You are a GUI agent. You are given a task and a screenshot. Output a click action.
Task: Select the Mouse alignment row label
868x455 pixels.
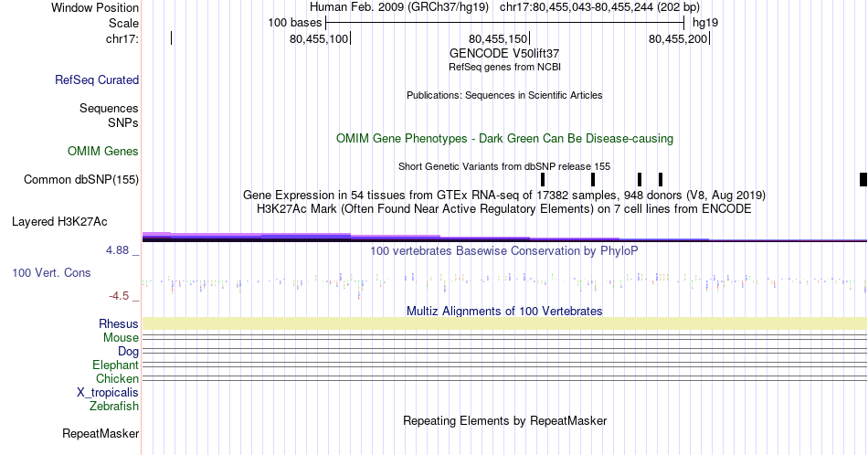click(121, 338)
